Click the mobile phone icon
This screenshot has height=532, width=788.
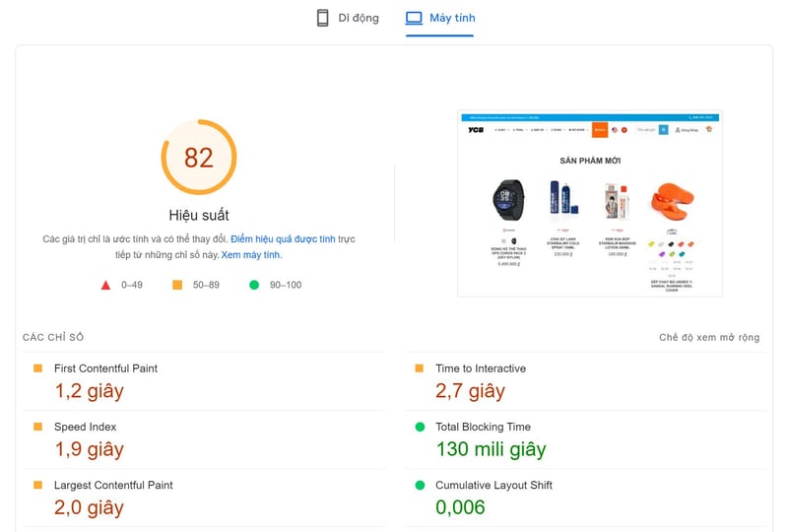tap(322, 18)
